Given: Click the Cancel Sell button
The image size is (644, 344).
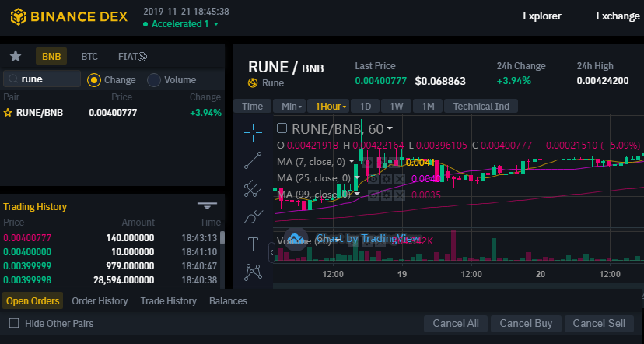Looking at the screenshot, I should 599,324.
